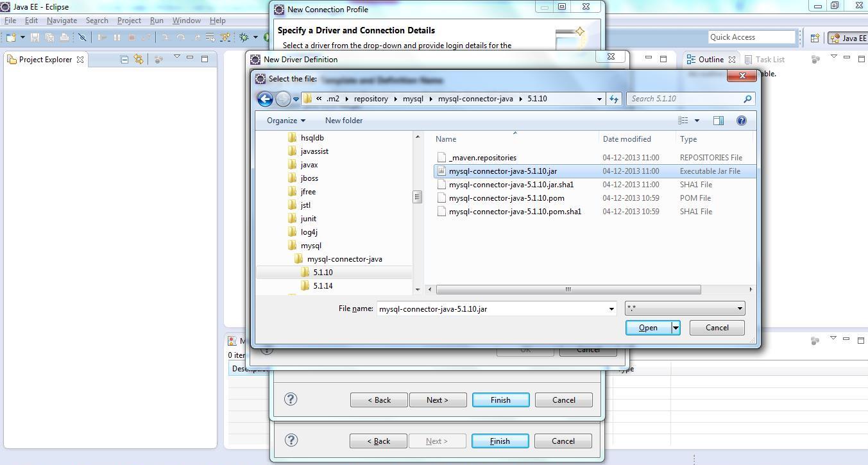The image size is (868, 465).
Task: Select the log4j folder in tree
Action: [x=309, y=232]
